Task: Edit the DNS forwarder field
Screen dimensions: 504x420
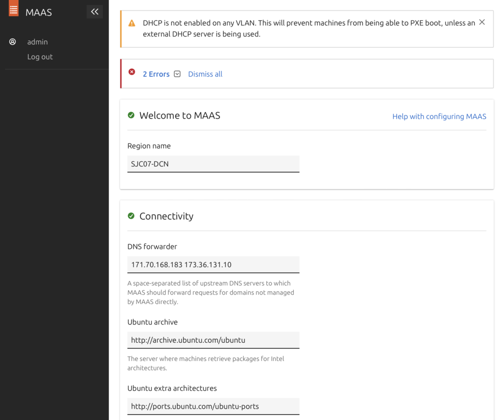Action: (213, 265)
